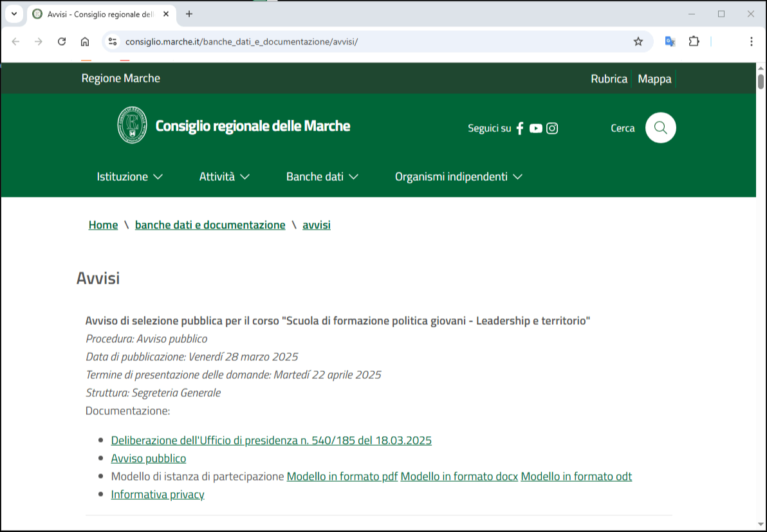This screenshot has height=532, width=767.
Task: Click the browser back arrow
Action: (x=15, y=42)
